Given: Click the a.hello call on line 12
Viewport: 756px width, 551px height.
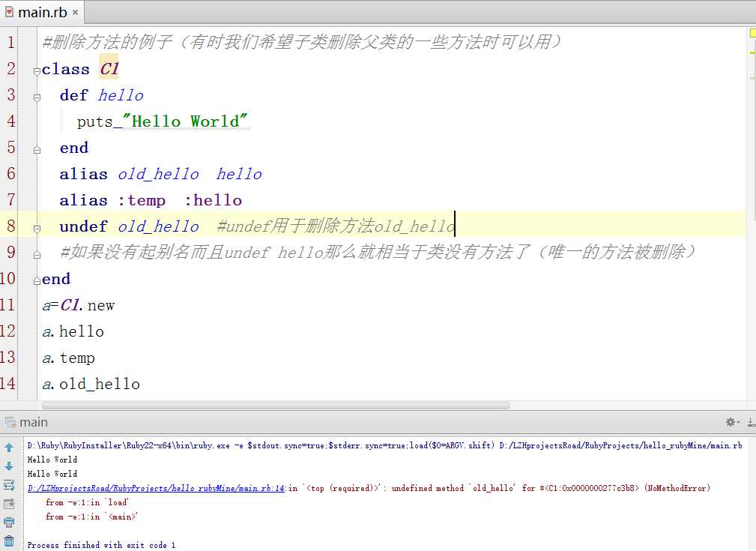Looking at the screenshot, I should coord(73,331).
